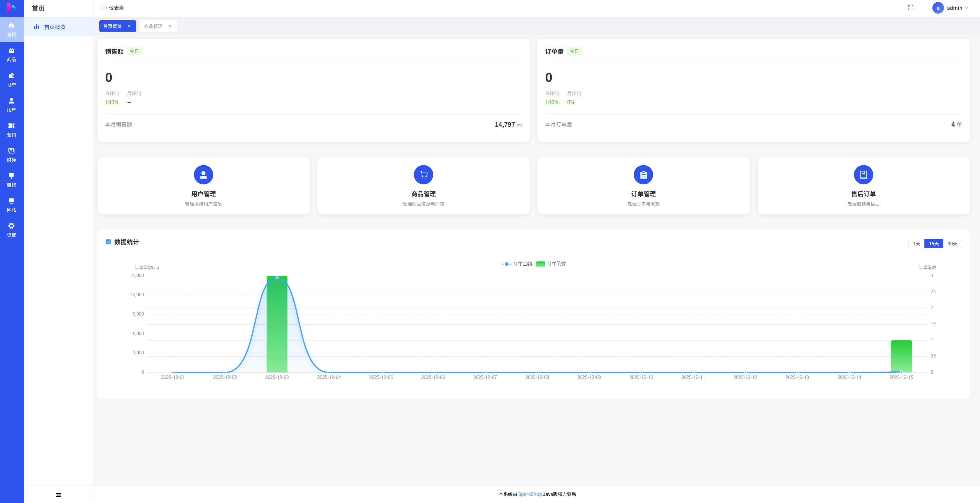Image resolution: width=980 pixels, height=503 pixels.
Task: Switch chart range to 30天
Action: click(x=952, y=244)
